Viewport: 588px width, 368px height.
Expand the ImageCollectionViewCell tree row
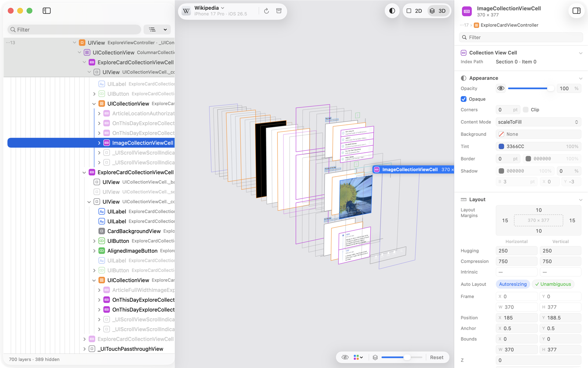(99, 143)
